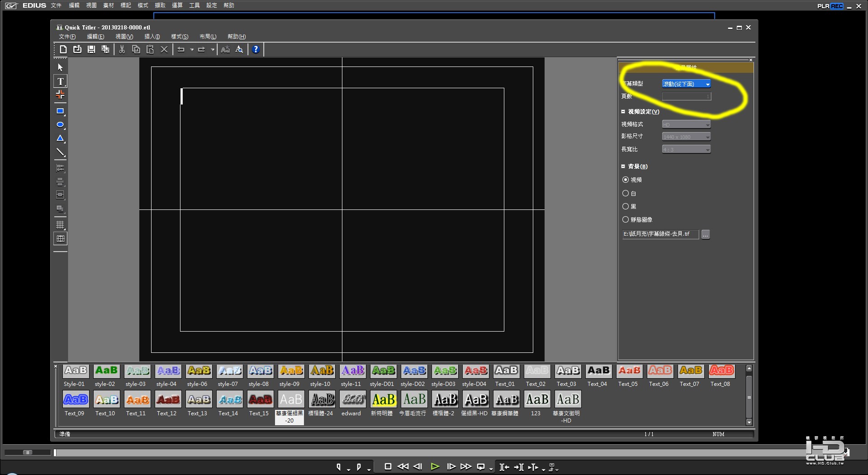Open the blue question mark help icon
The width and height of the screenshot is (868, 475).
tap(256, 49)
